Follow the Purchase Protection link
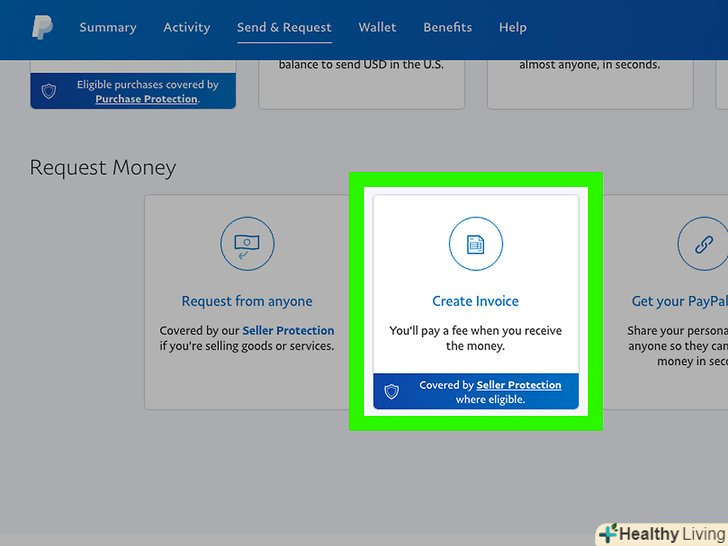This screenshot has height=546, width=728. 146,99
